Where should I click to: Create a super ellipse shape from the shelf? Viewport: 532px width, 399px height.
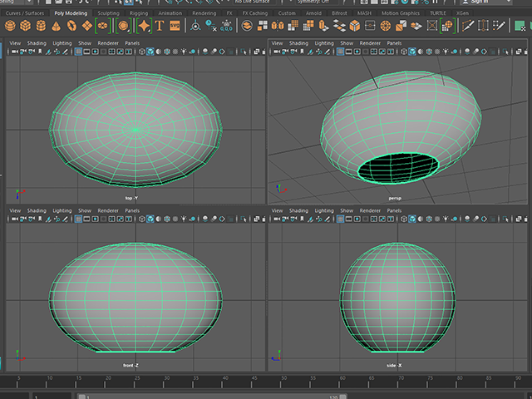[144, 26]
